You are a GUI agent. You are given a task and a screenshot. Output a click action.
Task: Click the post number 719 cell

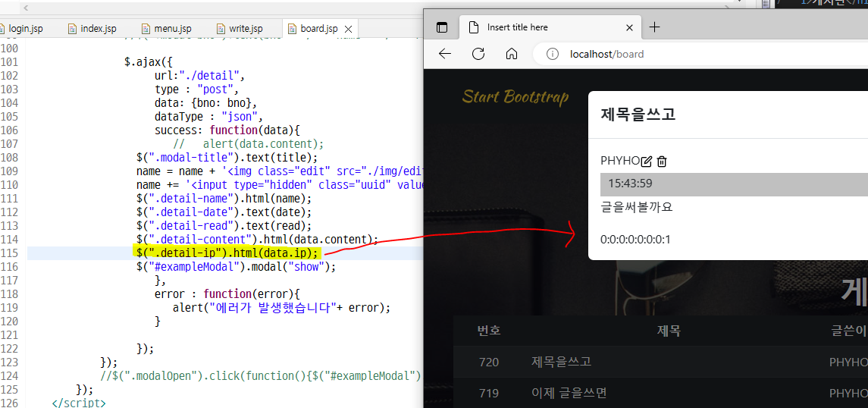[489, 394]
